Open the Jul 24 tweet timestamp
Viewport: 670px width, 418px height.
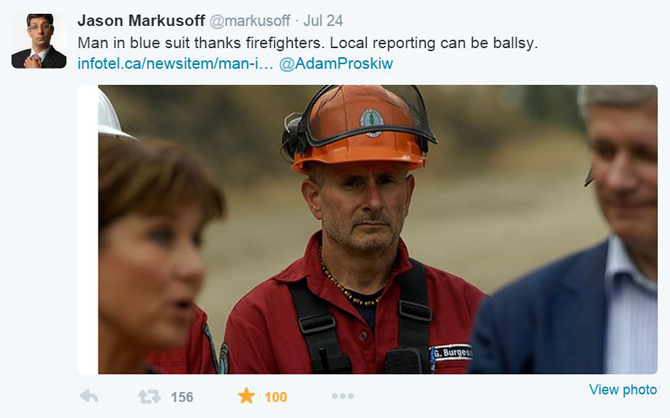tap(323, 21)
